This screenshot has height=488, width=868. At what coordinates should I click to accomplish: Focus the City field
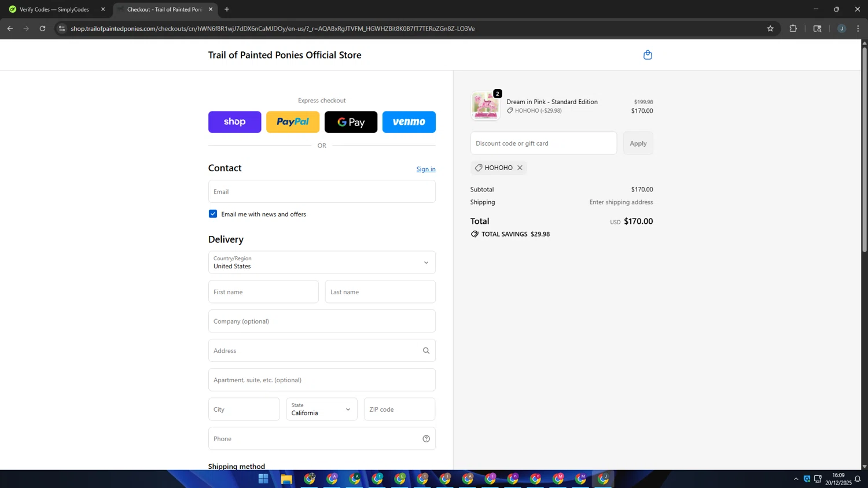coord(244,409)
